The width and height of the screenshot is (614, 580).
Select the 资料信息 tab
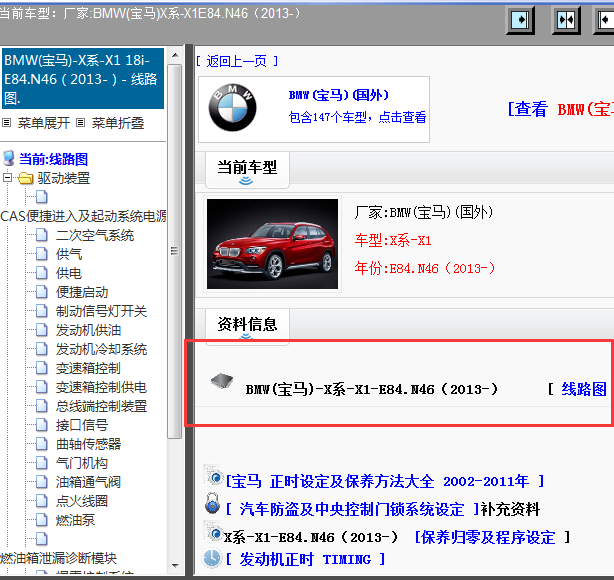pos(247,325)
